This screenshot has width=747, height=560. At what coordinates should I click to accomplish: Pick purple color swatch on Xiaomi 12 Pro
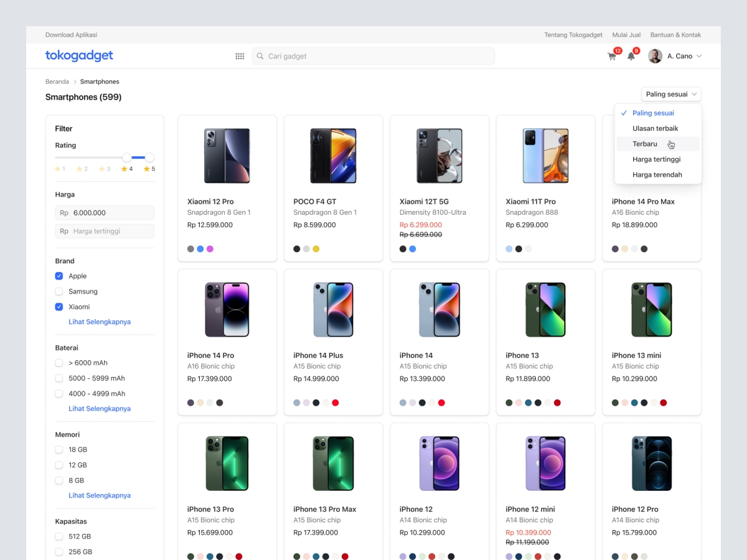(210, 249)
